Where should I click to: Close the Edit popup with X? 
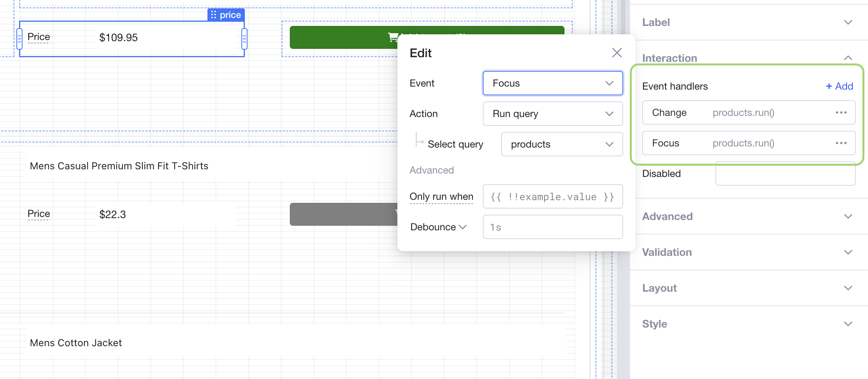click(x=617, y=53)
